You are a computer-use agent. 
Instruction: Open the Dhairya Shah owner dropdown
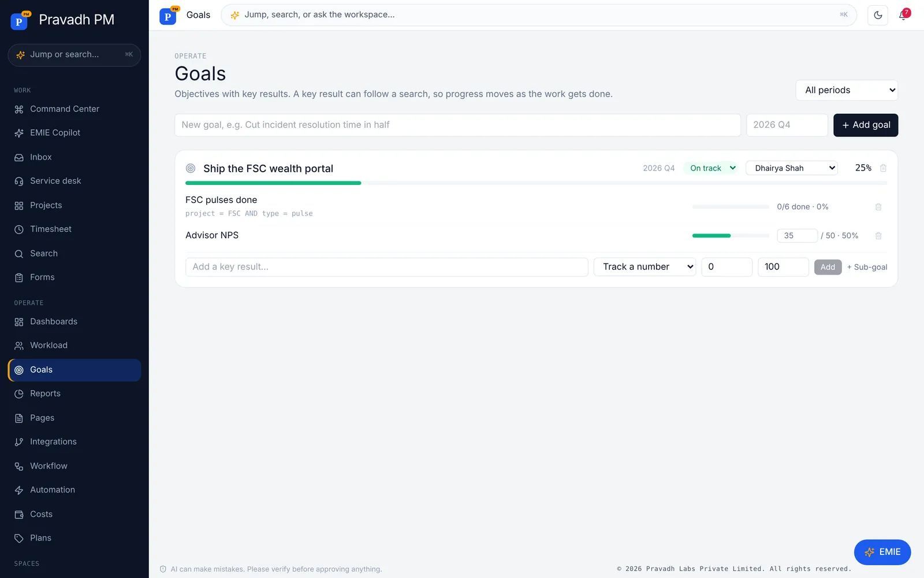(792, 168)
